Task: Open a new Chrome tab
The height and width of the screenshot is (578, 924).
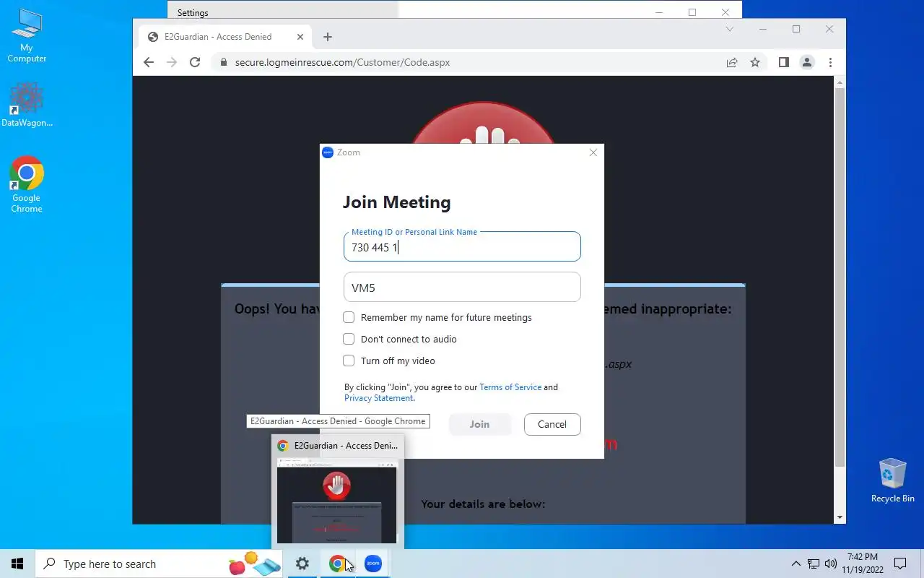Action: [x=328, y=37]
